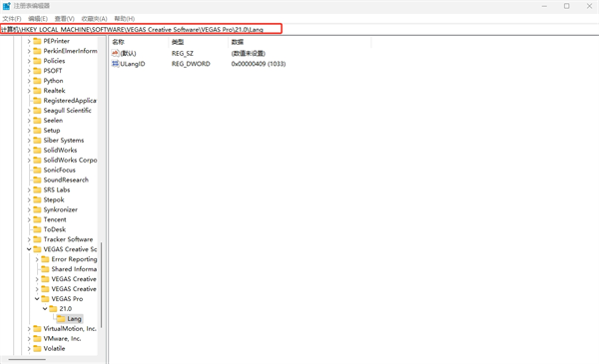
Task: Expand the Python key
Action: click(x=29, y=81)
